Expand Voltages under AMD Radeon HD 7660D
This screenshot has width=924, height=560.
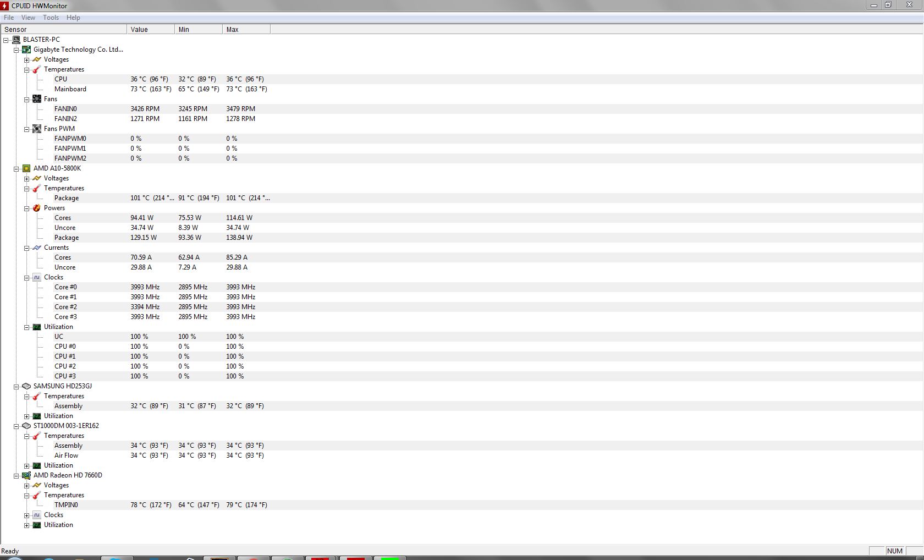(x=26, y=486)
